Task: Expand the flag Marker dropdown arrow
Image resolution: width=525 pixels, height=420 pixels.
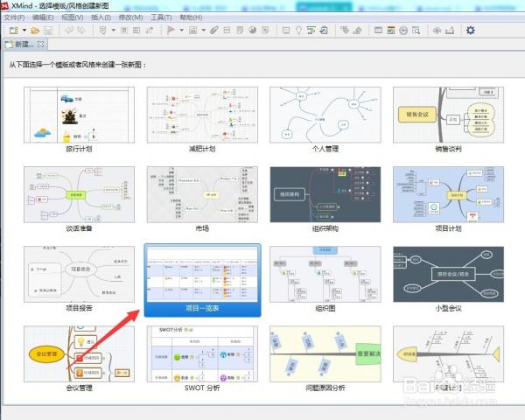Action: pyautogui.click(x=181, y=31)
